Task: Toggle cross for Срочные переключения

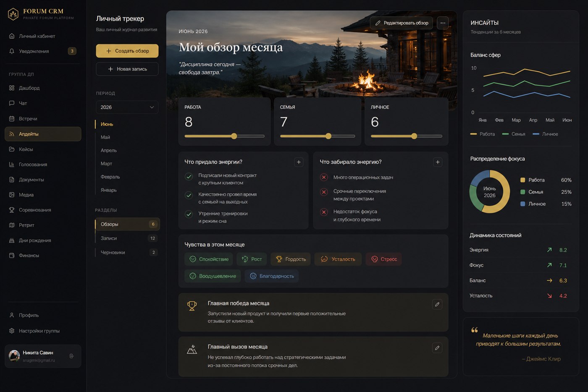Action: pos(324,192)
